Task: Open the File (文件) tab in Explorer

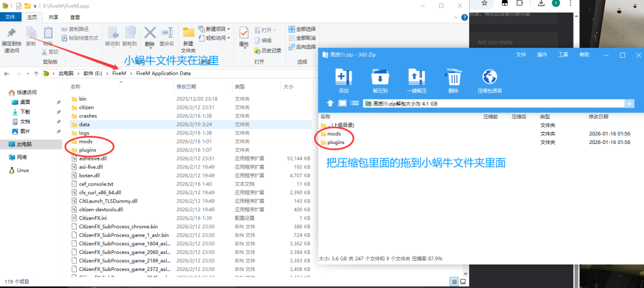Action: point(10,17)
